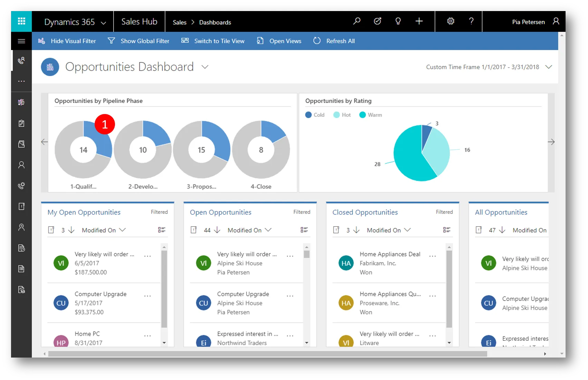Open All Opportunities stream title
This screenshot has width=588, height=380.
pyautogui.click(x=501, y=212)
